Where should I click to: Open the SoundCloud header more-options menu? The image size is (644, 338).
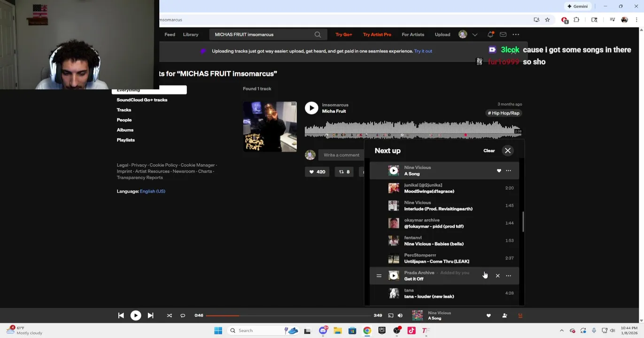pos(516,34)
